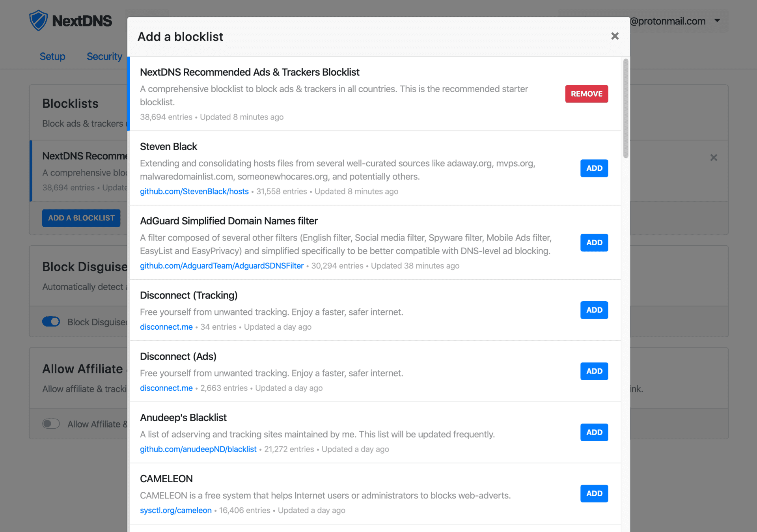
Task: Add Anudeep's Blacklist
Action: point(594,432)
